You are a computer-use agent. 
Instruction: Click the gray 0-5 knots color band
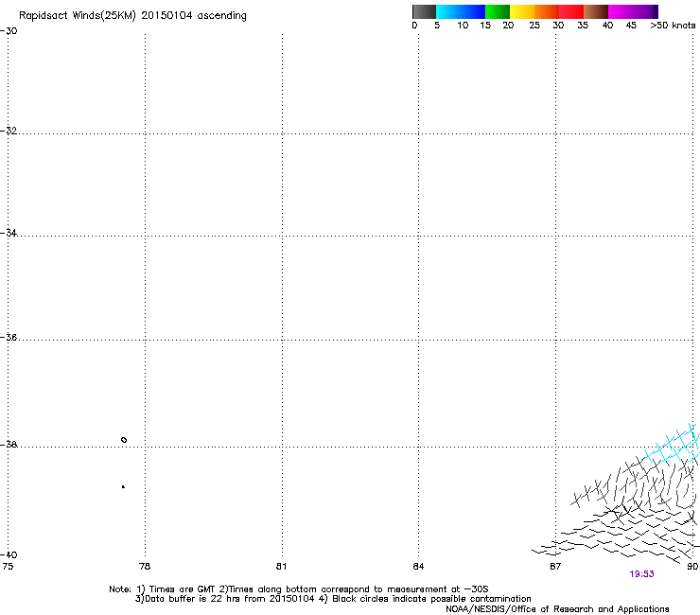tap(424, 11)
